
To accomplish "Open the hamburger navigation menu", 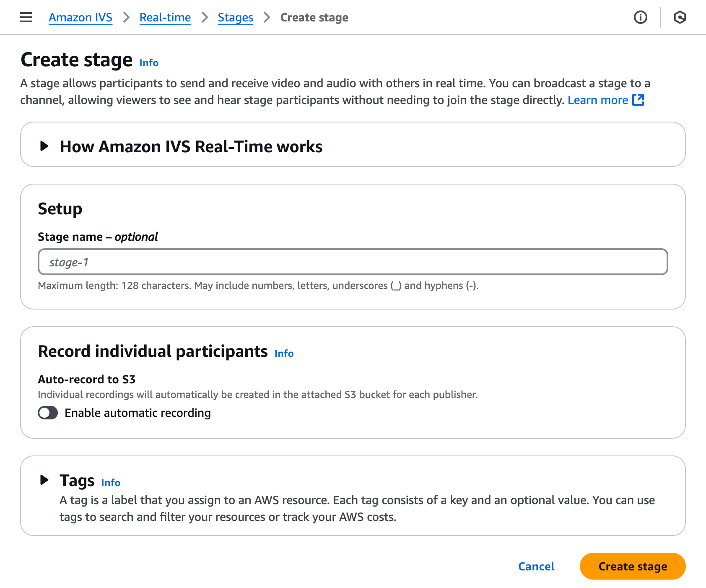I will coord(26,17).
